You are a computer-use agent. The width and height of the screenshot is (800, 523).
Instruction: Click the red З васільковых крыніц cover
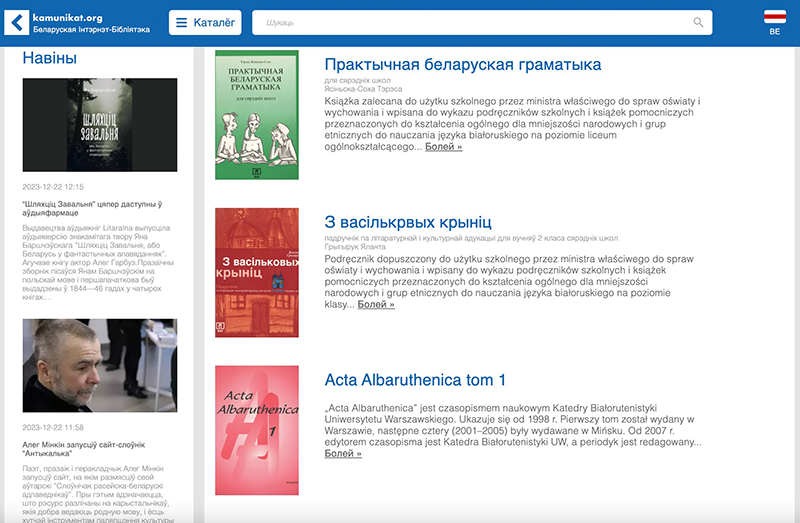257,273
